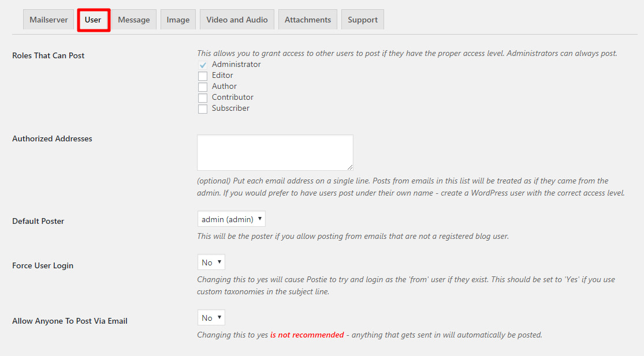
Task: Enable the Editor role to post
Action: [203, 75]
